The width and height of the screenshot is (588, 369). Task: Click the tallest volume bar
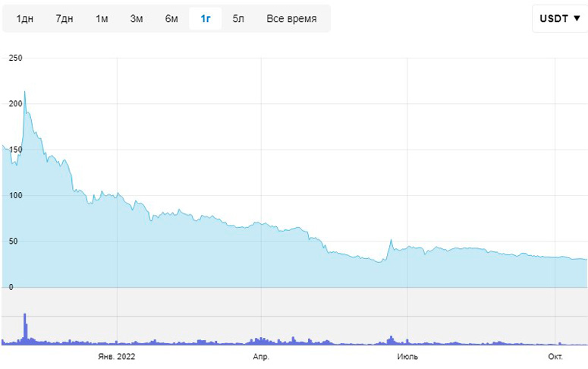(25, 329)
